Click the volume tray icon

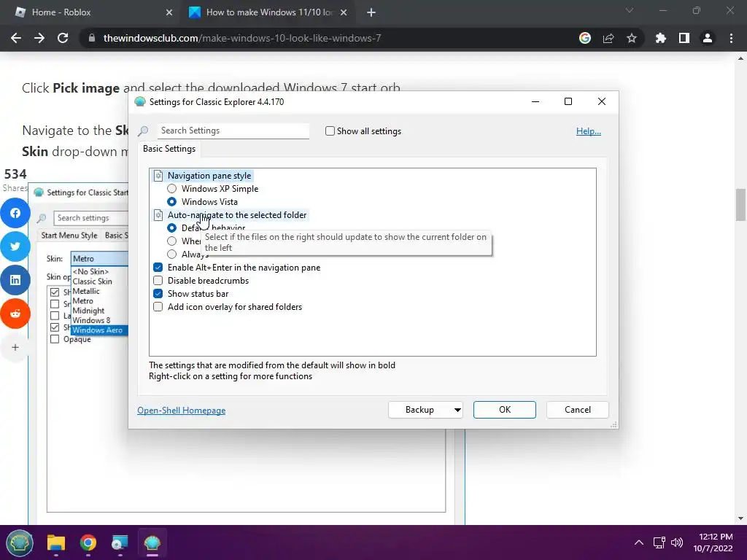click(x=676, y=542)
